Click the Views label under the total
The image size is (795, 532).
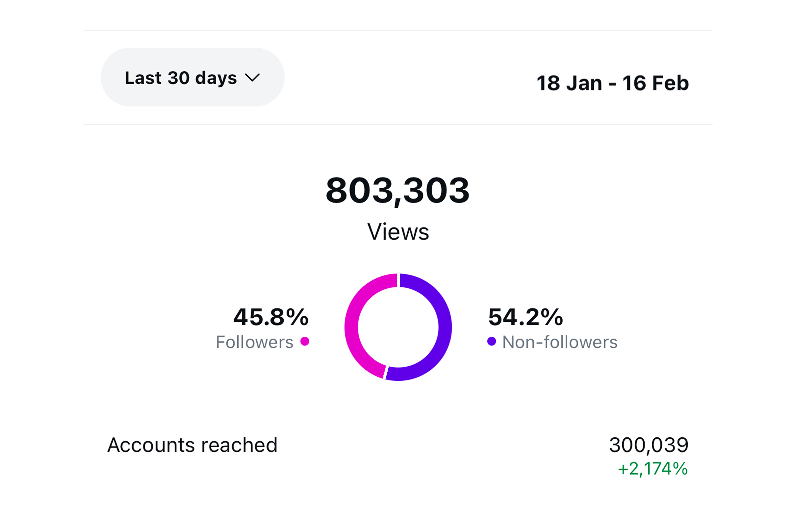tap(398, 232)
